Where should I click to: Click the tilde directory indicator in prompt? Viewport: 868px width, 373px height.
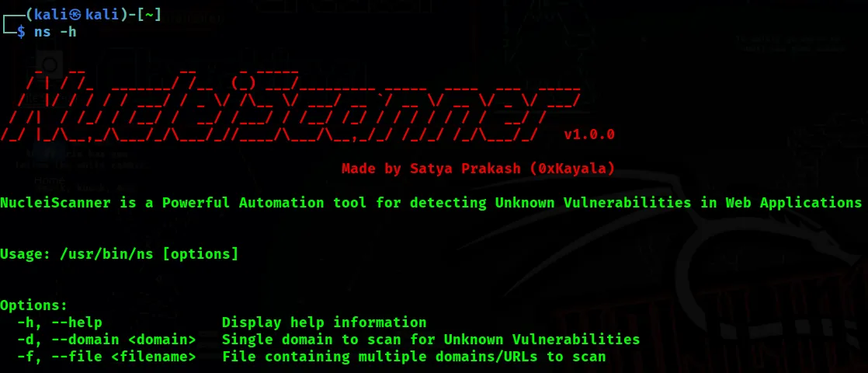click(x=148, y=15)
